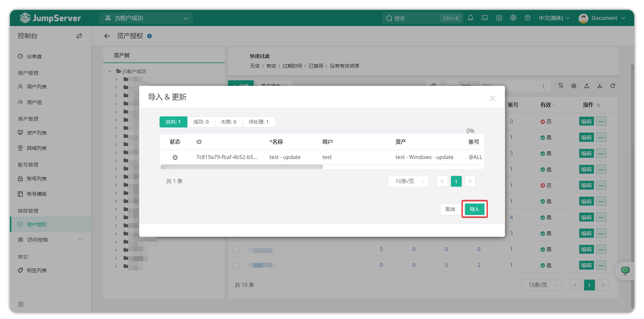
Task: Select the 待处理: 1 tab
Action: (259, 122)
